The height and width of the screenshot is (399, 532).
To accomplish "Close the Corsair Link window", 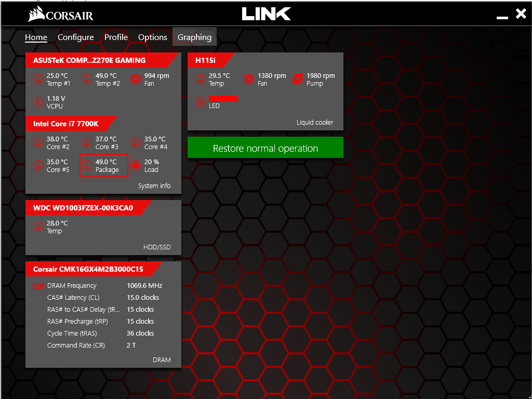I will [x=521, y=14].
